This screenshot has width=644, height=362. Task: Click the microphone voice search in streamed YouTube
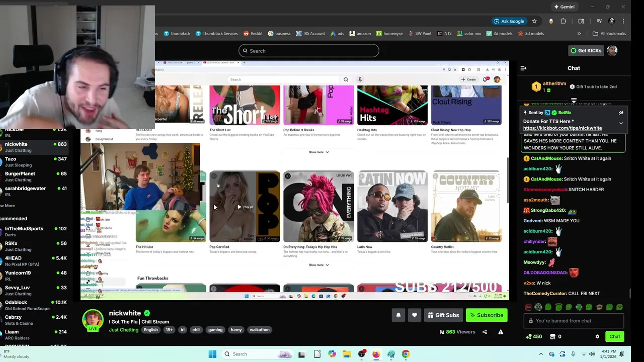360,79
